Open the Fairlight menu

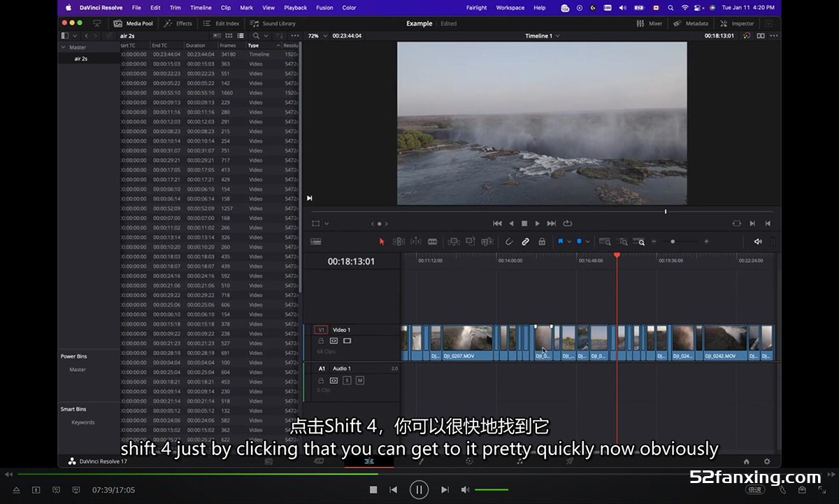[x=476, y=8]
